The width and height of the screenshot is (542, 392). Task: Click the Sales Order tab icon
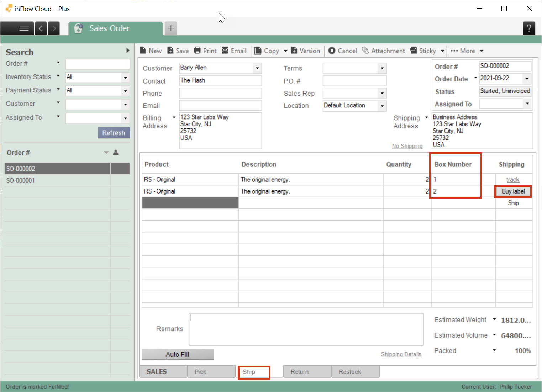(78, 28)
